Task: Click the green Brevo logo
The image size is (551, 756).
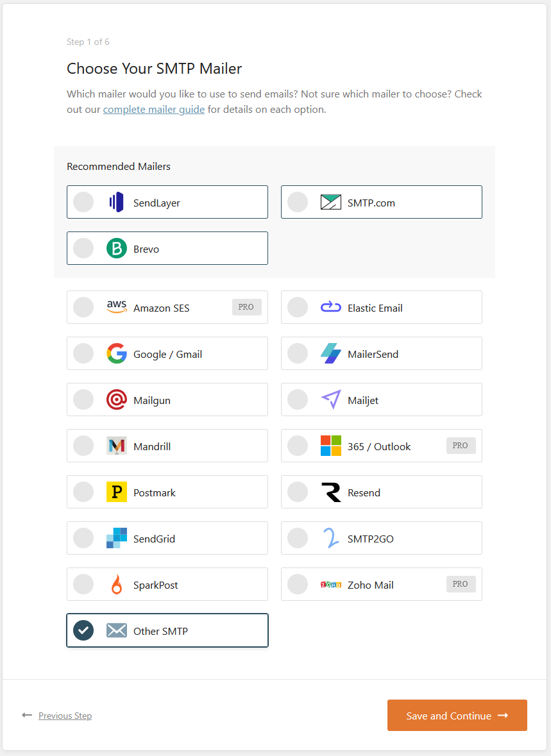Action: click(116, 248)
